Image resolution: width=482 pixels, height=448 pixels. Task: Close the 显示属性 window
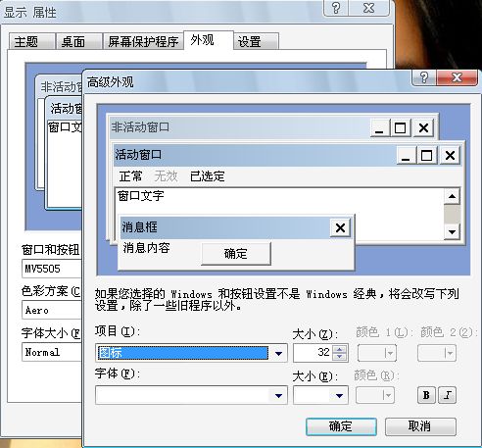[369, 8]
